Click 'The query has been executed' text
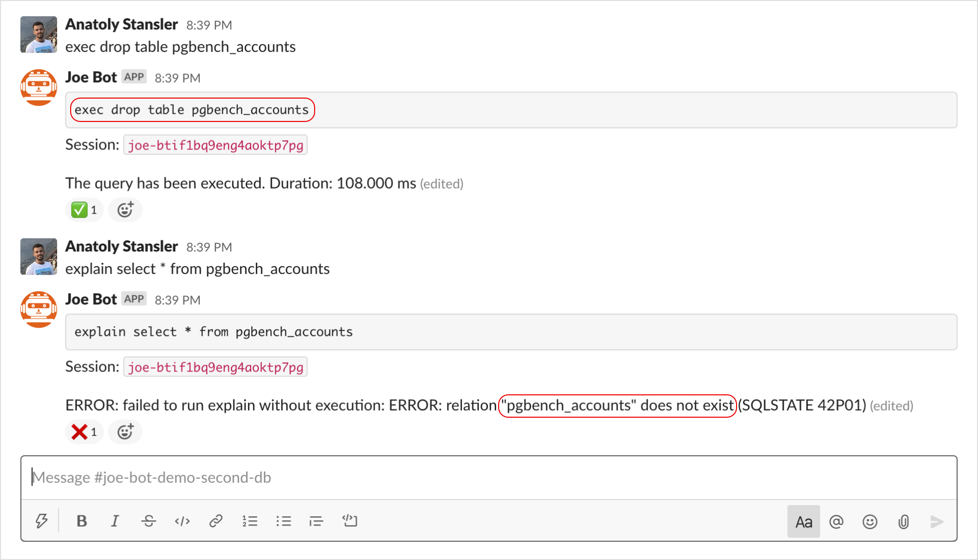This screenshot has height=560, width=978. pos(165,183)
